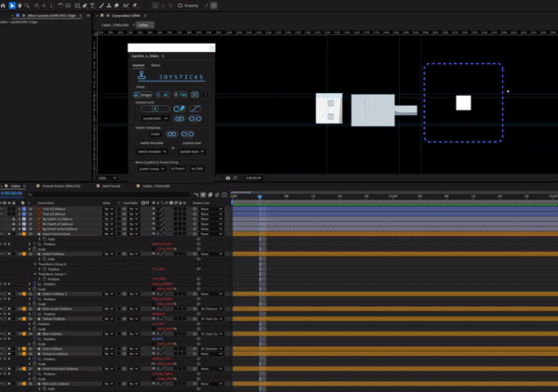558x392 pixels.
Task: Select the Hand tool
Action: point(20,6)
